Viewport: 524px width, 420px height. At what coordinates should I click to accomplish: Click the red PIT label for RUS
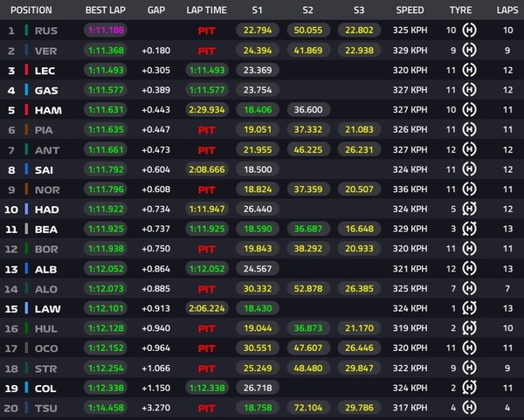[x=206, y=31]
